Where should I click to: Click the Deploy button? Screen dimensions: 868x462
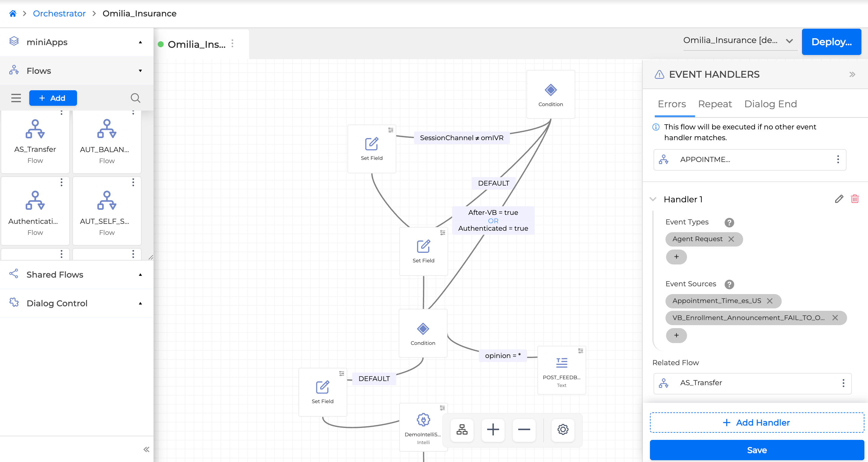[x=831, y=42]
